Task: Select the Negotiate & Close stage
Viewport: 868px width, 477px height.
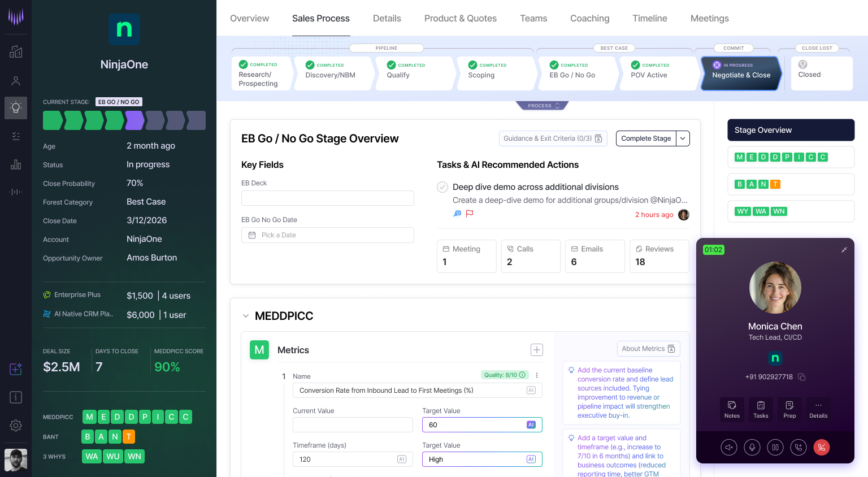Action: (x=741, y=73)
